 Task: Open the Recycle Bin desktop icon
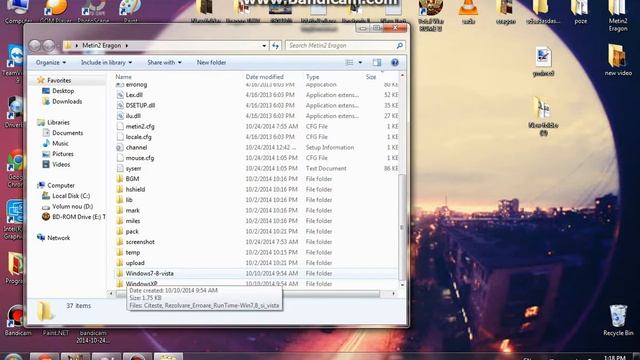(x=618, y=320)
